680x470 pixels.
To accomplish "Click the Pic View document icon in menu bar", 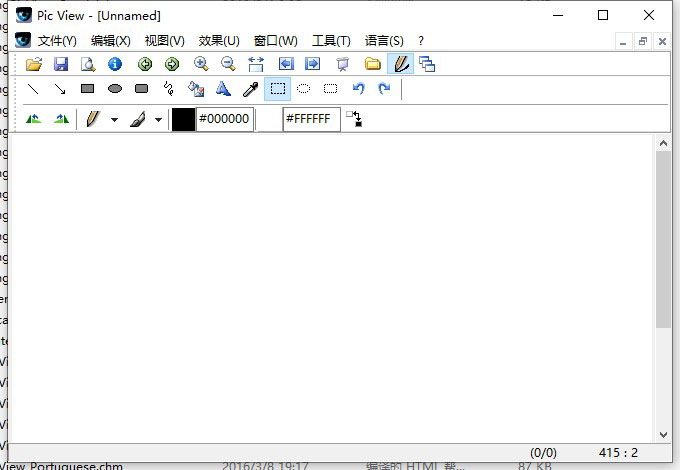I will pyautogui.click(x=23, y=40).
